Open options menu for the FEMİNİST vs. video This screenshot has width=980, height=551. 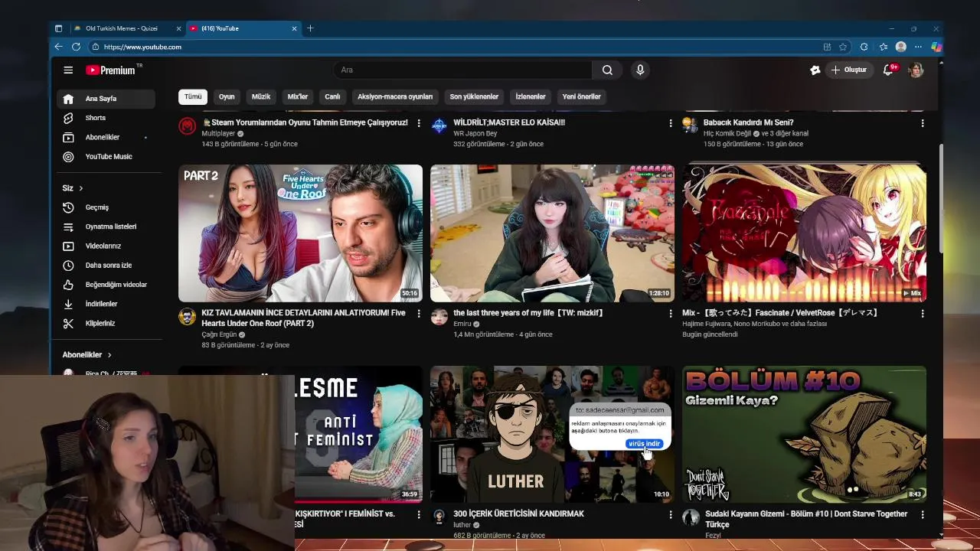pos(419,514)
